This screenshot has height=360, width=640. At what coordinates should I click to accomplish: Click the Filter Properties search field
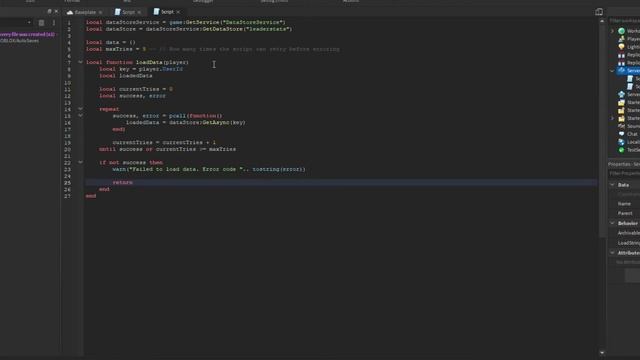coord(624,174)
